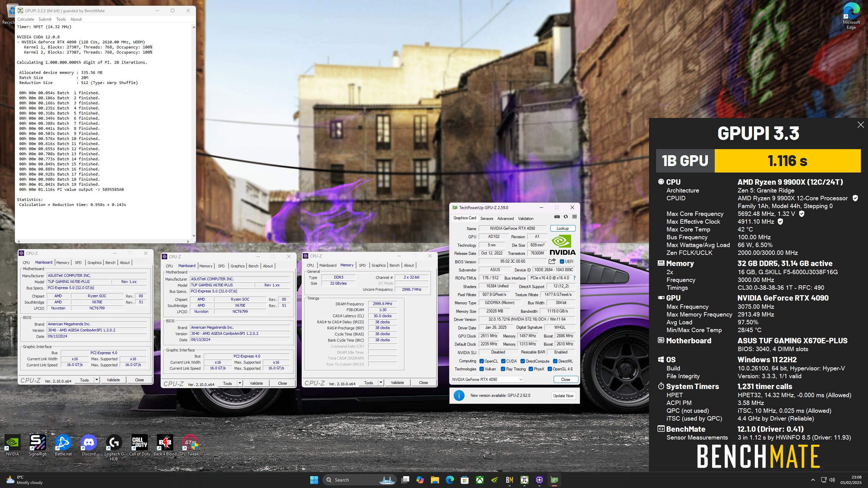Click the Microsoft Edge taskbar icon

click(x=450, y=480)
